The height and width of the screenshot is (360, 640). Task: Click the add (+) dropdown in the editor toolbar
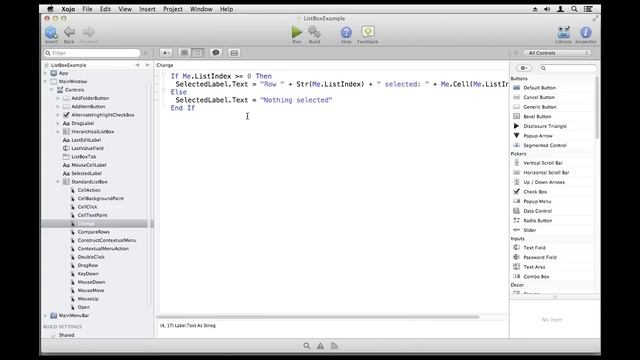[x=166, y=53]
